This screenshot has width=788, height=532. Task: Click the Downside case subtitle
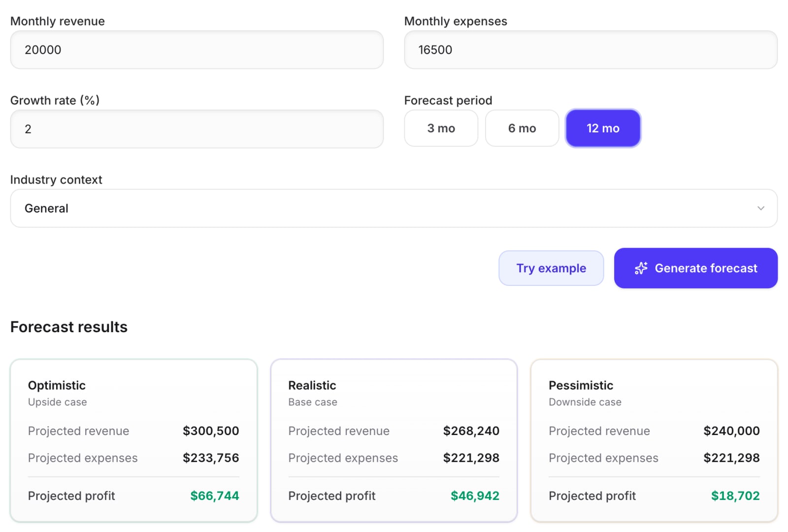pyautogui.click(x=585, y=402)
